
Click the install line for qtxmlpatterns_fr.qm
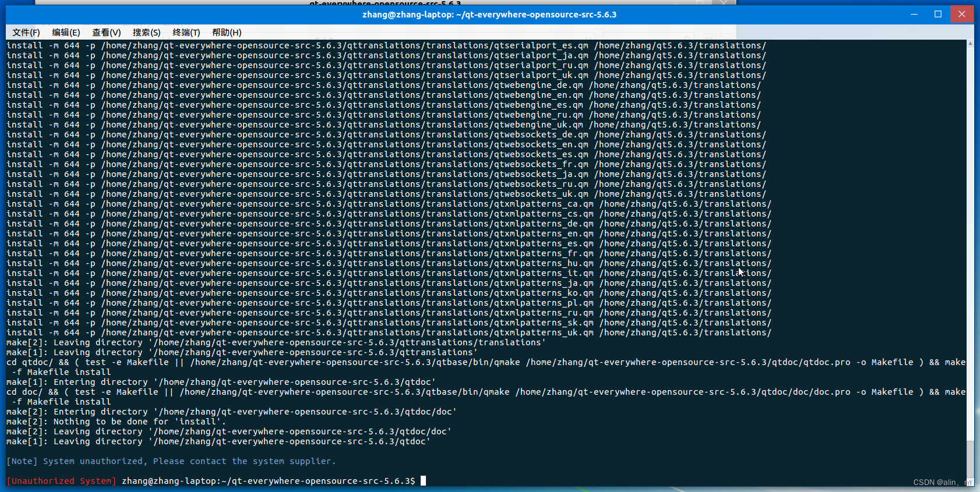click(x=389, y=253)
